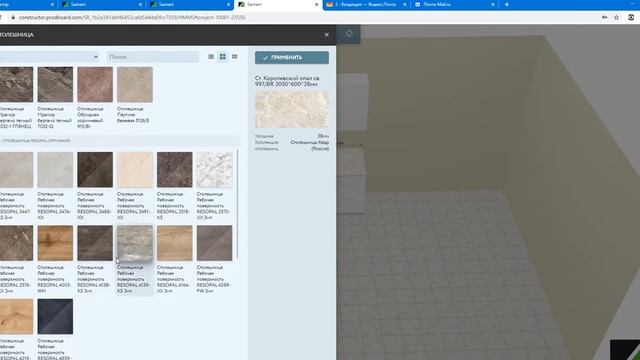Click the Применить apply button

point(292,58)
